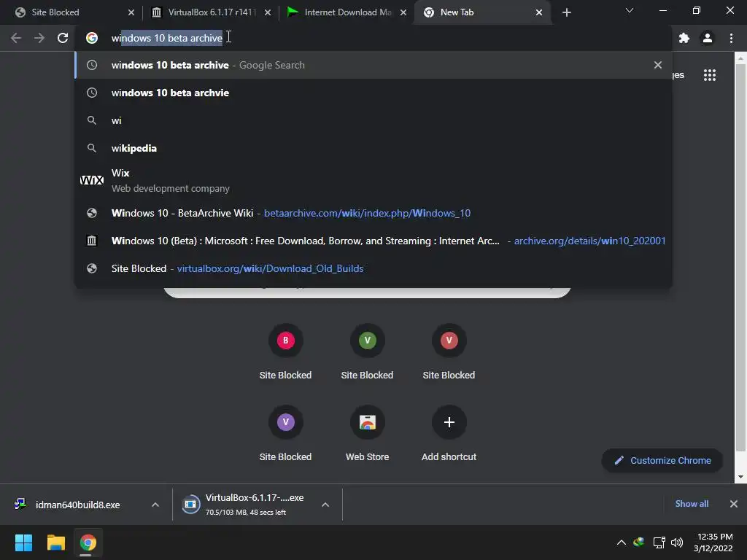Screen dimensions: 747x560
Task: Expand options for idman640build8.exe download
Action: pos(155,505)
